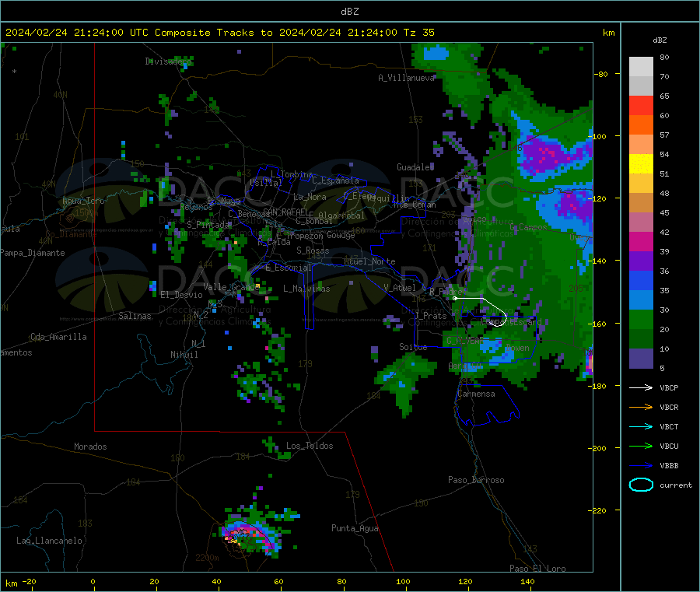The height and width of the screenshot is (592, 700).
Task: Click the C_Española location label
Action: [x=335, y=180]
